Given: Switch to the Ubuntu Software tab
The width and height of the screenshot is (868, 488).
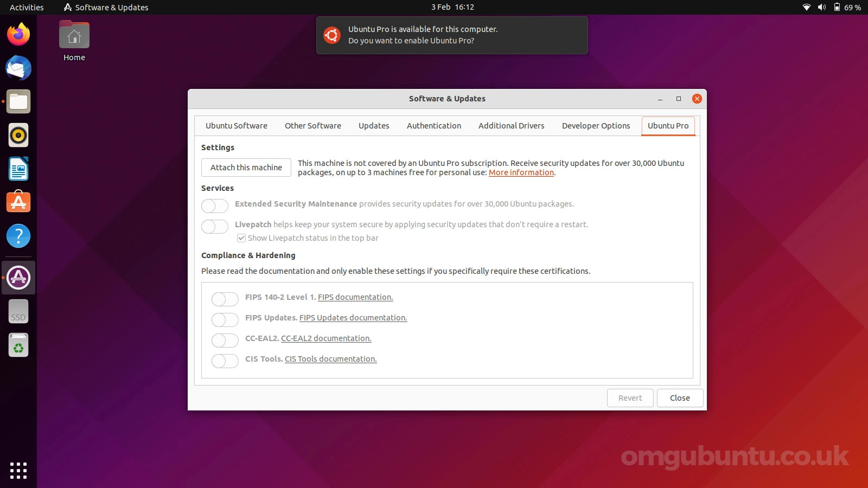Looking at the screenshot, I should (x=237, y=126).
